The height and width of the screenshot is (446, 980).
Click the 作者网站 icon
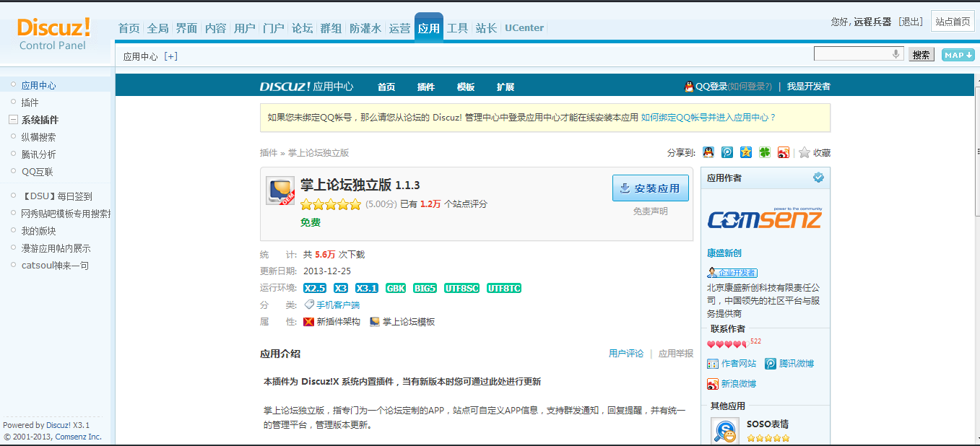click(713, 364)
